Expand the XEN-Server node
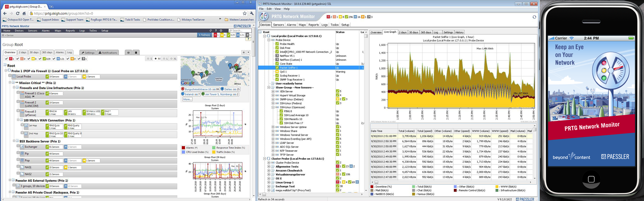Image resolution: width=644 pixels, height=201 pixels. coord(273,91)
